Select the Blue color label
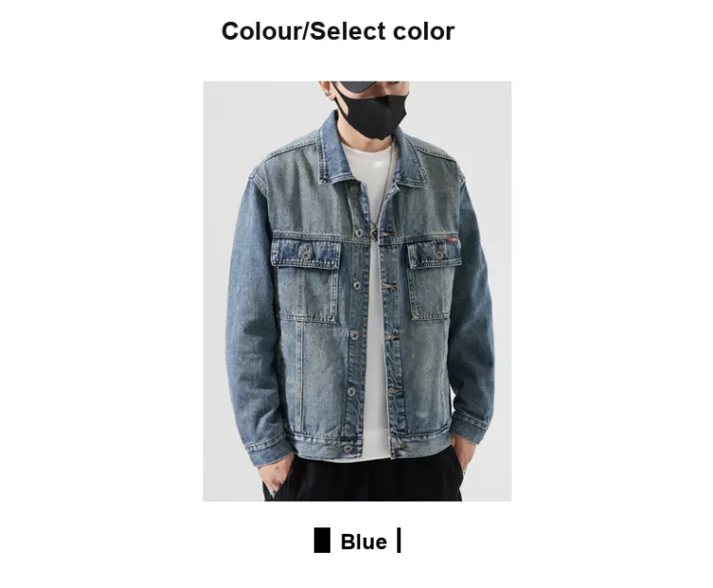 coord(363,541)
